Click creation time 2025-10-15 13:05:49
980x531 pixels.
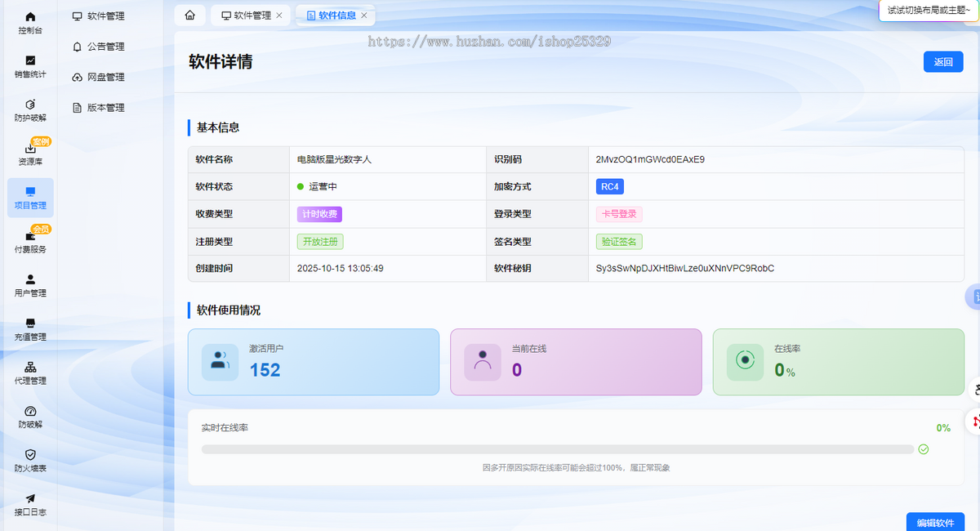340,268
